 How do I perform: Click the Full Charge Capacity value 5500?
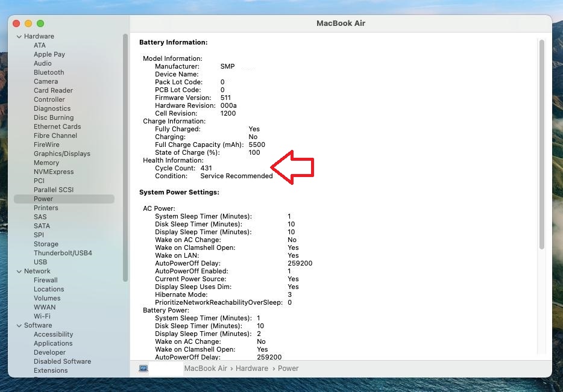pyautogui.click(x=257, y=145)
